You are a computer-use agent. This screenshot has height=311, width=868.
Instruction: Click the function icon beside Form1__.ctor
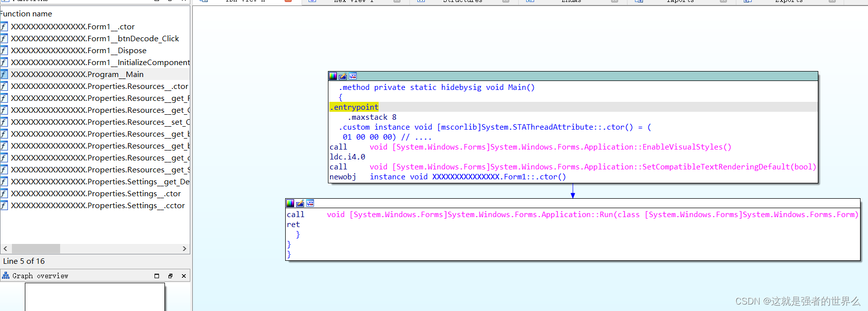[x=4, y=26]
